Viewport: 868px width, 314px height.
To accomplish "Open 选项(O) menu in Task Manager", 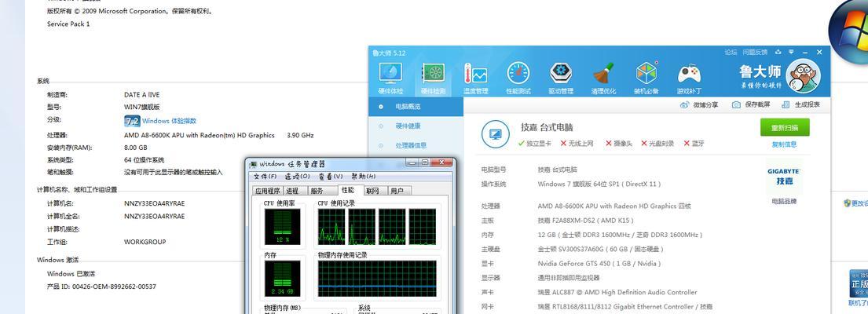I will tap(297, 177).
